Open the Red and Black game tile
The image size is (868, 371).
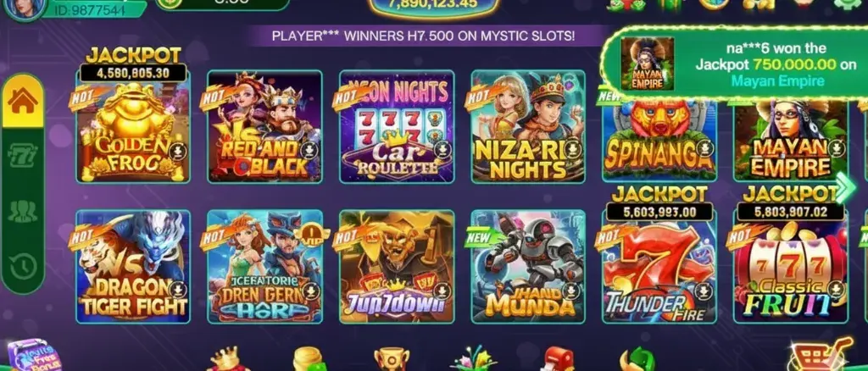tap(264, 126)
